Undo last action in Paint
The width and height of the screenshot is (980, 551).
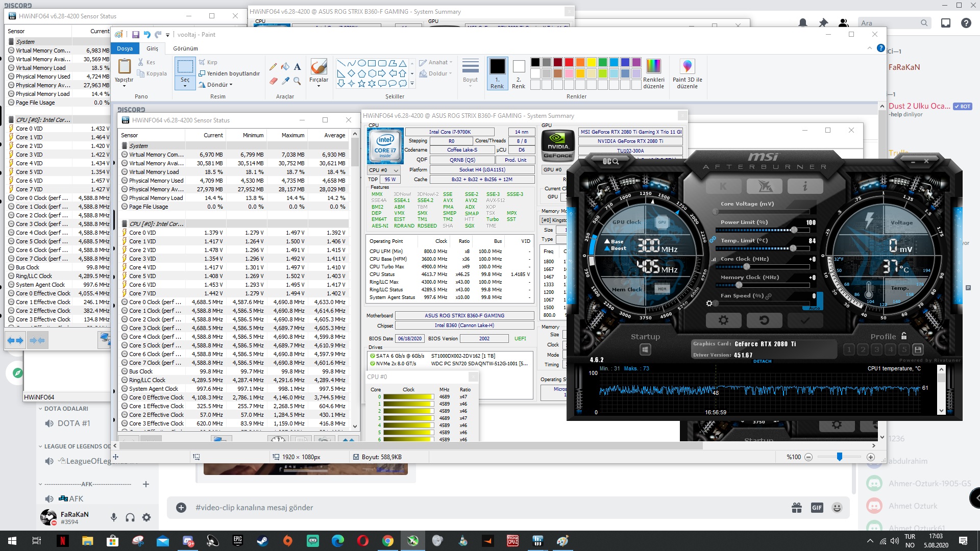147,35
